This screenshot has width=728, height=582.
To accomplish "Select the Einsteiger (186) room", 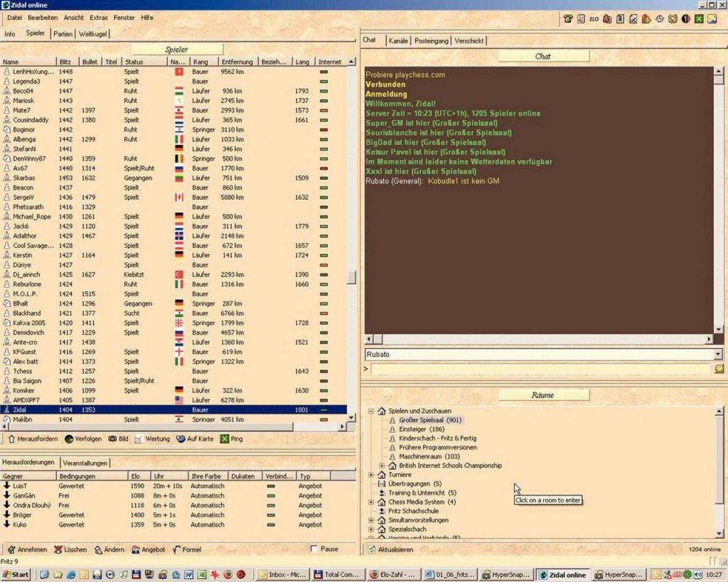I will (x=421, y=429).
